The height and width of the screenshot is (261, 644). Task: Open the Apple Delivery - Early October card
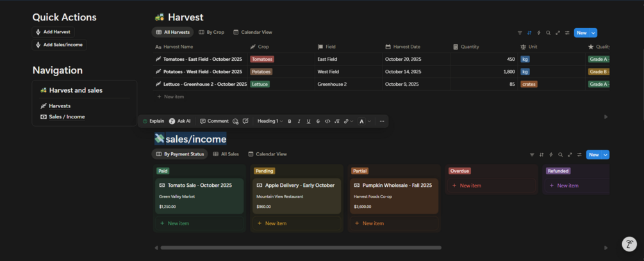tap(297, 196)
